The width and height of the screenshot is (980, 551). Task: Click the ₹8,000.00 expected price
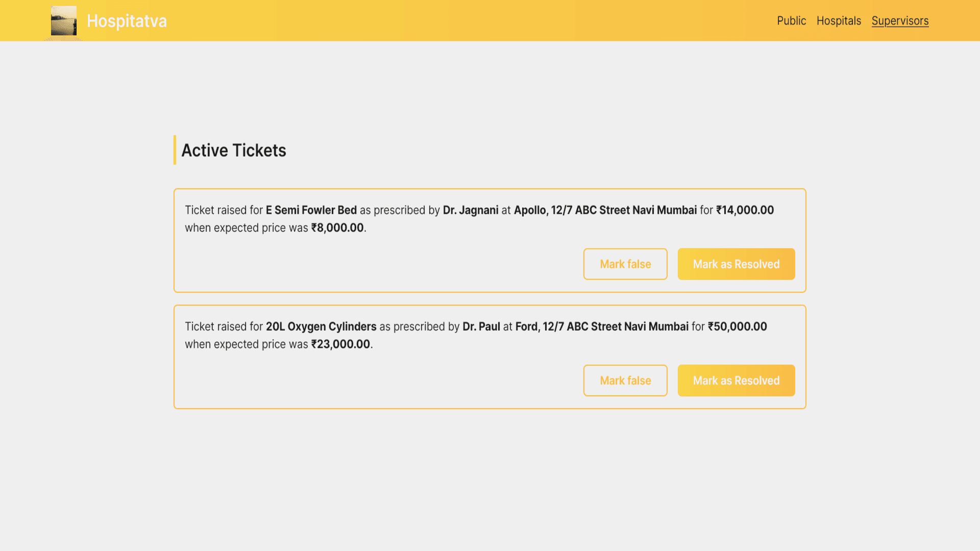337,228
